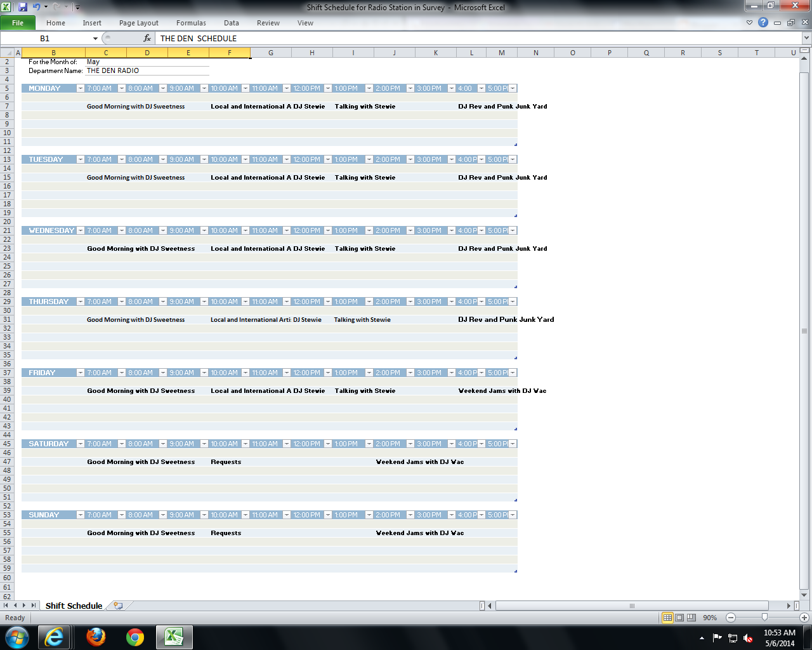Open the Undo history dropdown arrow
Screen dimensions: 812x650
[46, 7]
